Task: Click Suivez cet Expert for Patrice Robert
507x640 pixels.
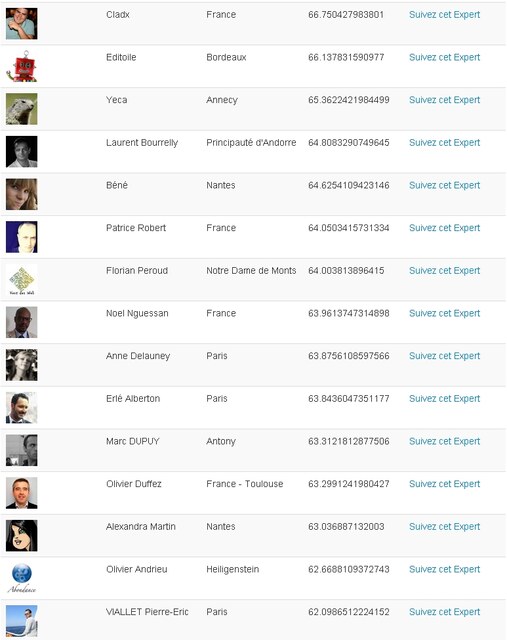Action: coord(445,228)
